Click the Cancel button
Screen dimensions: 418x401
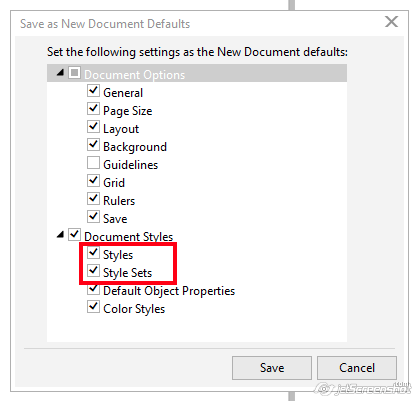(x=357, y=368)
